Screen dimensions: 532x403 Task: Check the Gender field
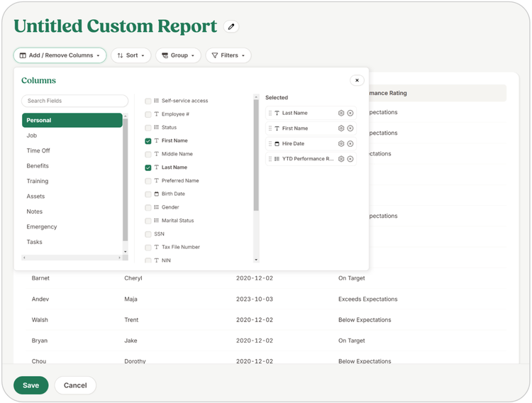click(x=148, y=207)
